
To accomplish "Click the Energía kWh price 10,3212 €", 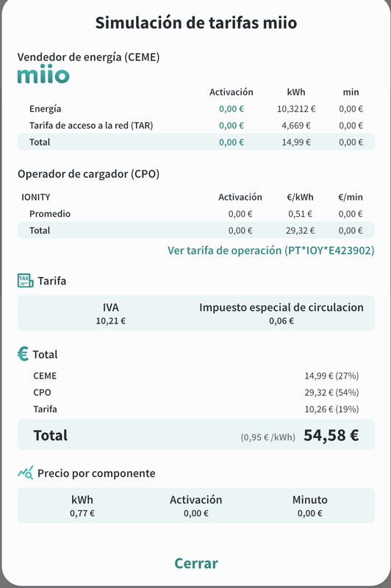I will [x=296, y=109].
